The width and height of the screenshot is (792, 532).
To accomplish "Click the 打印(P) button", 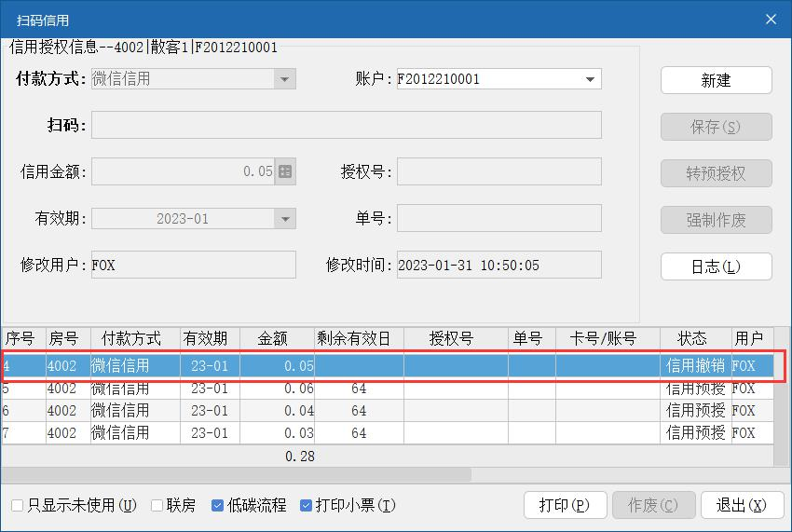I will click(x=566, y=505).
